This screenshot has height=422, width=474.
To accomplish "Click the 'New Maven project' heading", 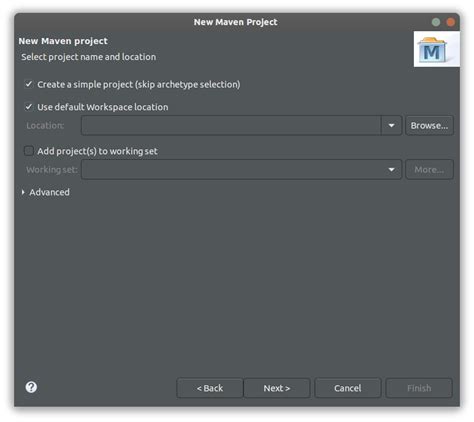I will pos(63,41).
